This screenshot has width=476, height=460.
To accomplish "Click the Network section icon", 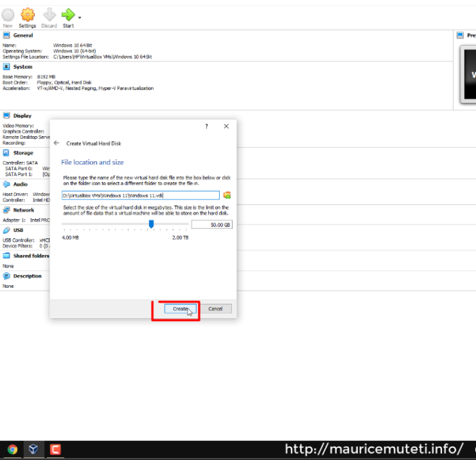I will [x=6, y=210].
